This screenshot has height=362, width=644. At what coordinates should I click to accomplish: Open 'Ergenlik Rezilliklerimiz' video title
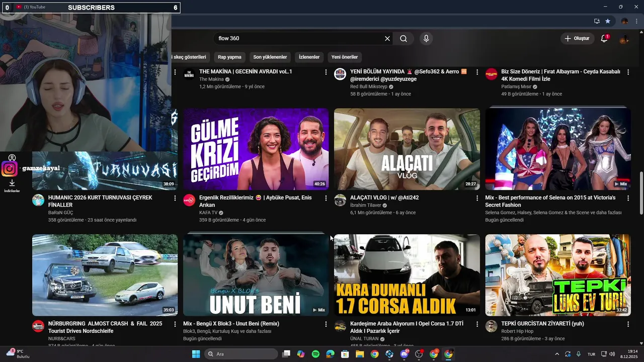click(256, 201)
